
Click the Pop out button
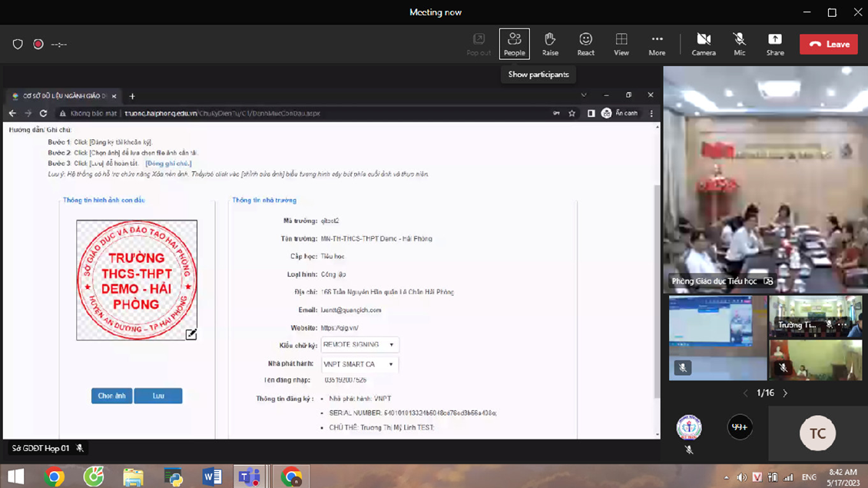coord(479,44)
